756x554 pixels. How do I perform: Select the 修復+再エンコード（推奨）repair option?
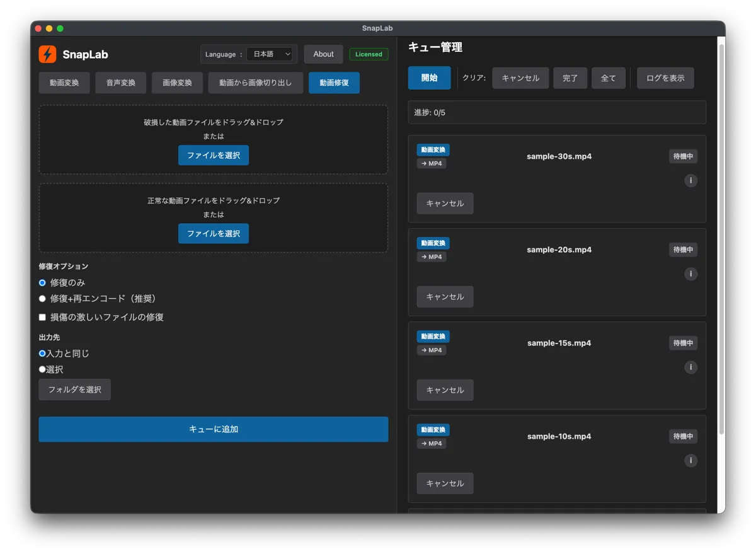[42, 298]
